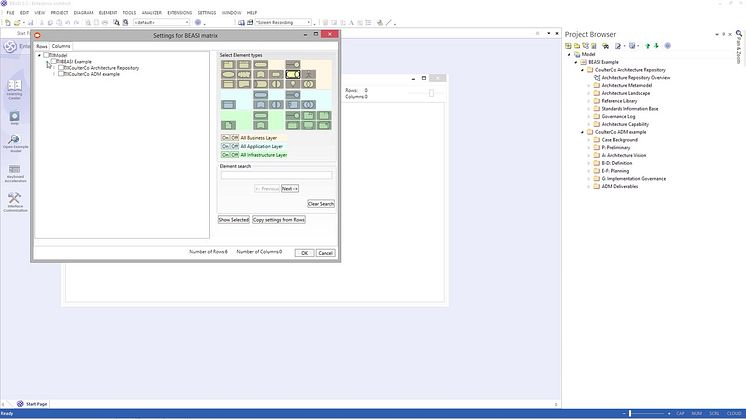The image size is (746, 419).
Task: Click the Open project folder toolbar icon
Action: click(x=18, y=22)
